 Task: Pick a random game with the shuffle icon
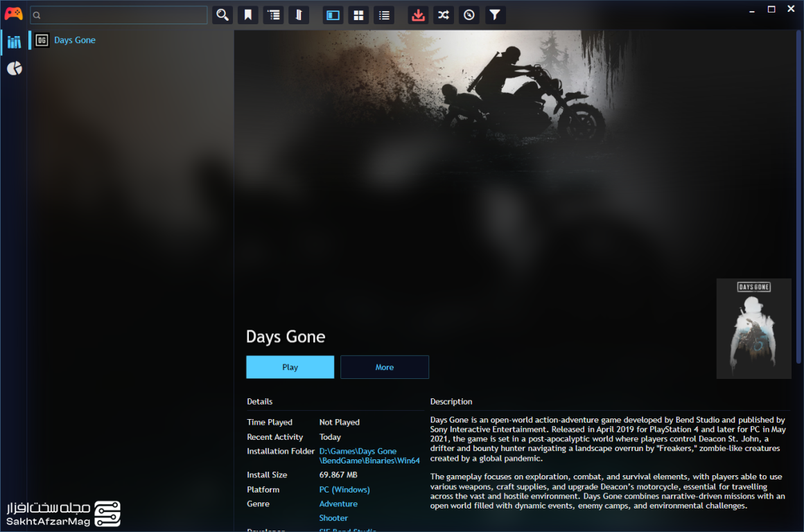tap(444, 15)
